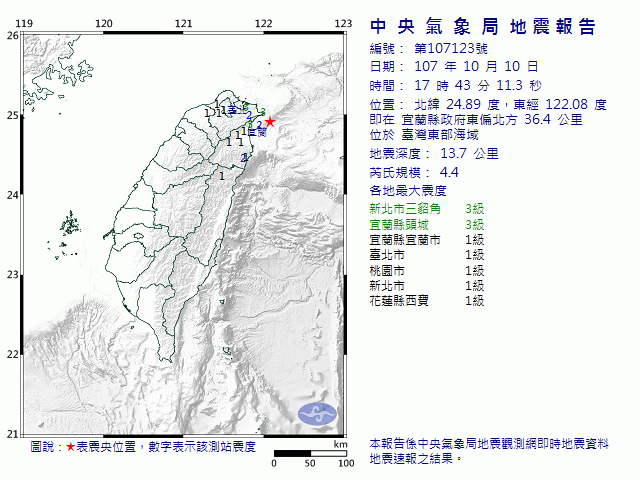Screen dimensions: 640x480
Task: Select the footer line 地震速報之結果
Action: coord(416,459)
